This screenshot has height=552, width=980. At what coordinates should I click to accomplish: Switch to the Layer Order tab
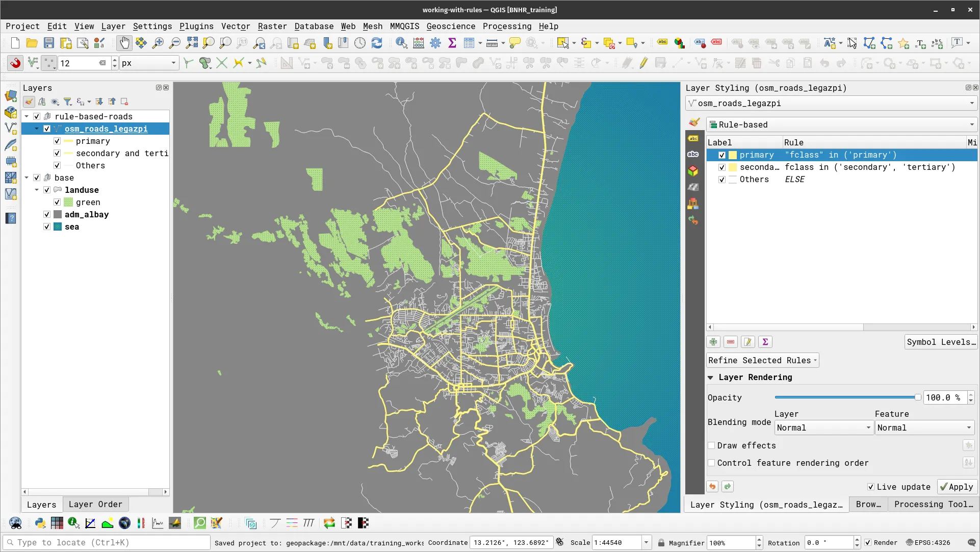point(95,504)
